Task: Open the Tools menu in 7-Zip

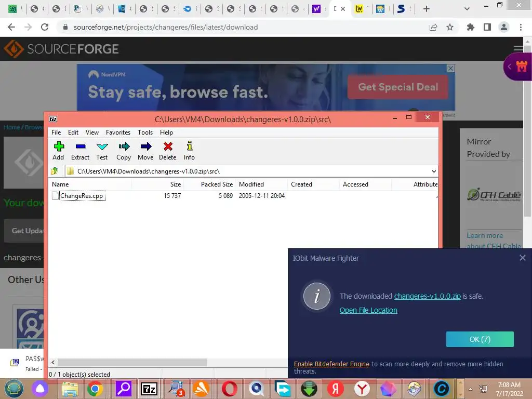Action: tap(145, 132)
